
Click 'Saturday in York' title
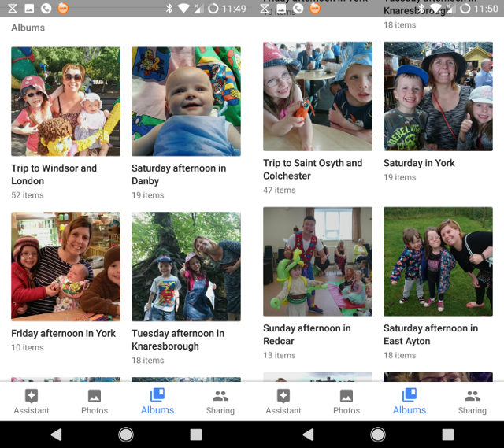click(x=419, y=163)
